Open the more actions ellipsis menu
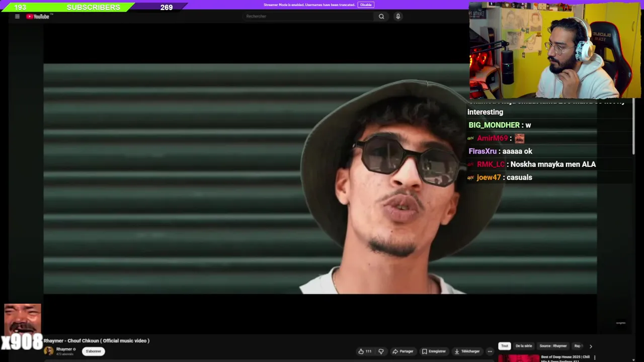Image resolution: width=644 pixels, height=362 pixels. point(490,351)
